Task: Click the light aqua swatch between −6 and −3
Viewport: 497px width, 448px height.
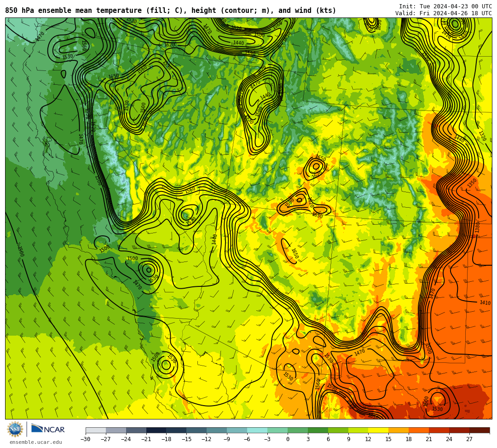Action: click(257, 430)
